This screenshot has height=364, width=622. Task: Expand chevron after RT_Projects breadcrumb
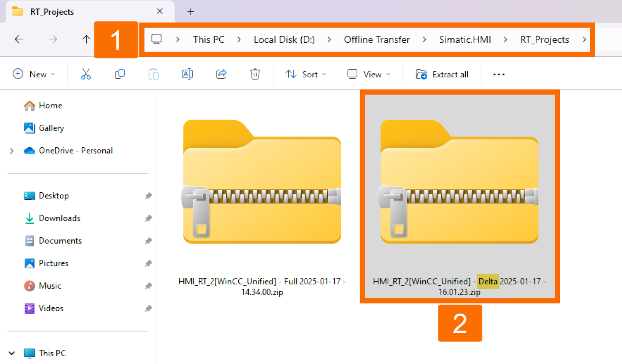point(584,39)
